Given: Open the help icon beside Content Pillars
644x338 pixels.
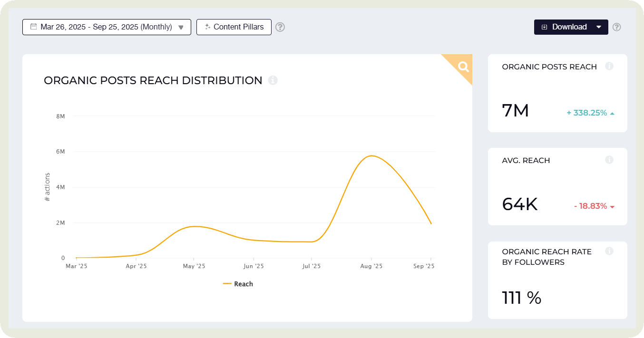Looking at the screenshot, I should pos(280,27).
